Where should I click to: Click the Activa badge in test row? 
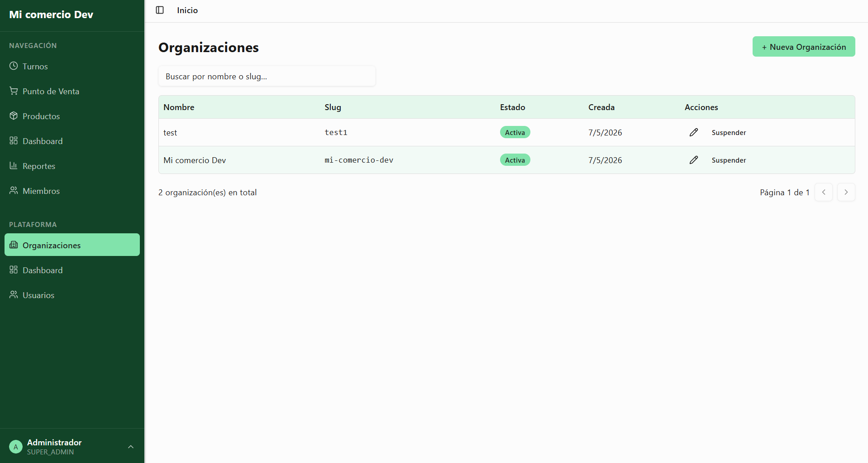pos(515,132)
